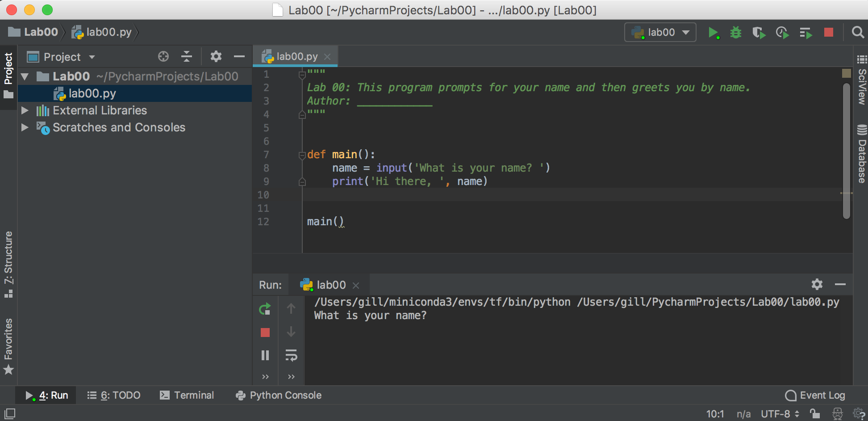Viewport: 868px width, 421px height.
Task: Open the Database side panel
Action: pyautogui.click(x=861, y=154)
